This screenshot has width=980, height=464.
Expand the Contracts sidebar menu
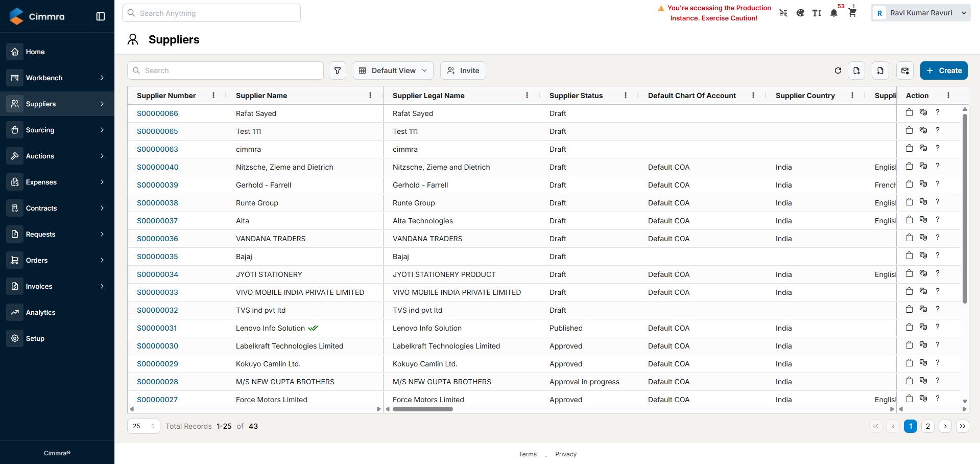pyautogui.click(x=57, y=208)
